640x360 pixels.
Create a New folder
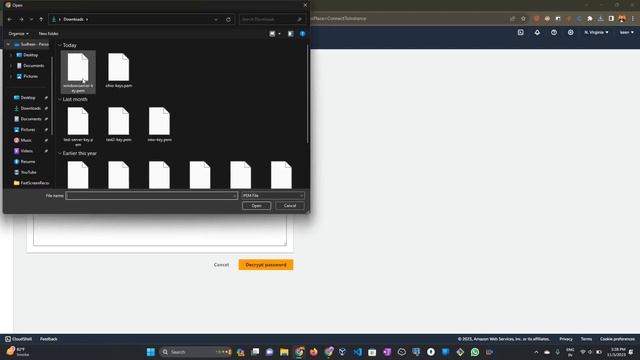[x=48, y=33]
